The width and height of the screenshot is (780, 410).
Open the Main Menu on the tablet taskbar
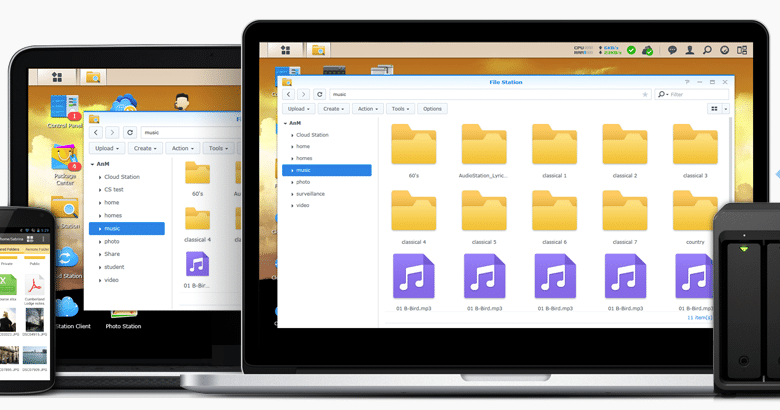coord(57,77)
